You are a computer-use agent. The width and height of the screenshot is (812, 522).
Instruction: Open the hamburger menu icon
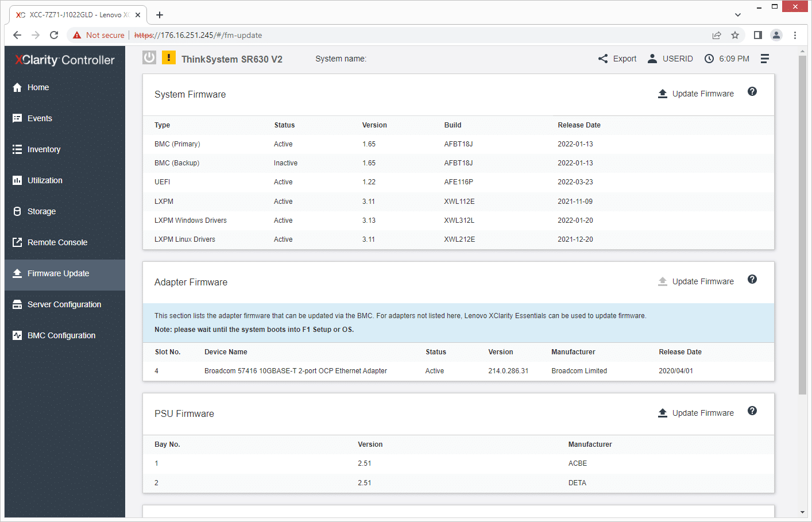point(764,59)
